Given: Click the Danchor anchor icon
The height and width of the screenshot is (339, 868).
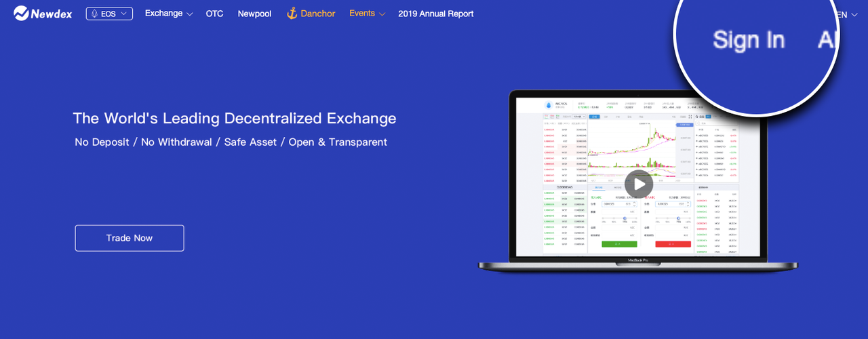Looking at the screenshot, I should pyautogui.click(x=292, y=14).
